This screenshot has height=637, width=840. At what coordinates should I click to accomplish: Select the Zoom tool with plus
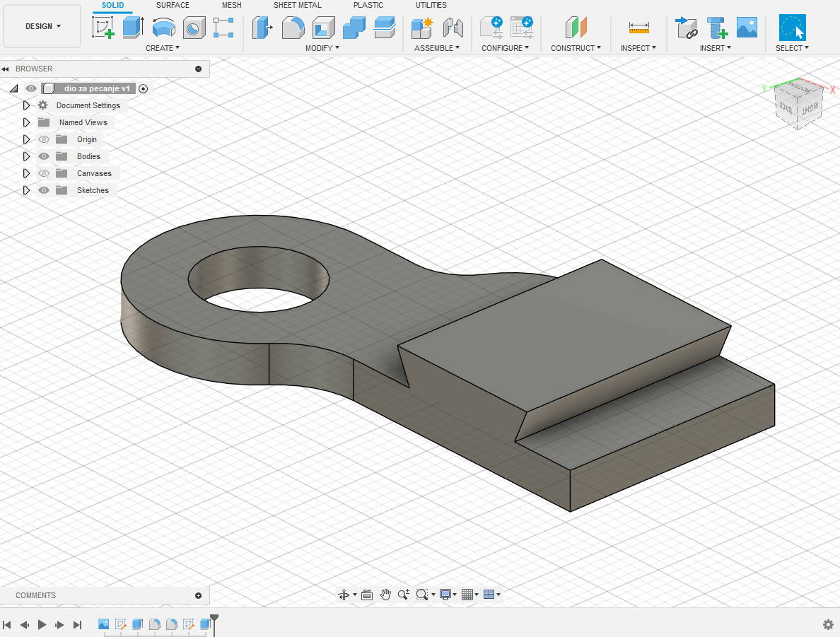[x=404, y=595]
